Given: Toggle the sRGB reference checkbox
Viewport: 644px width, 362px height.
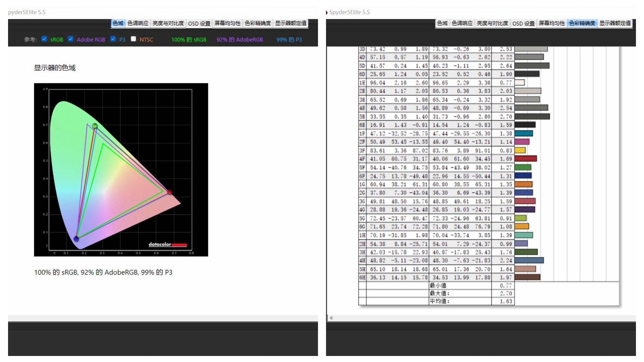Looking at the screenshot, I should pos(44,39).
